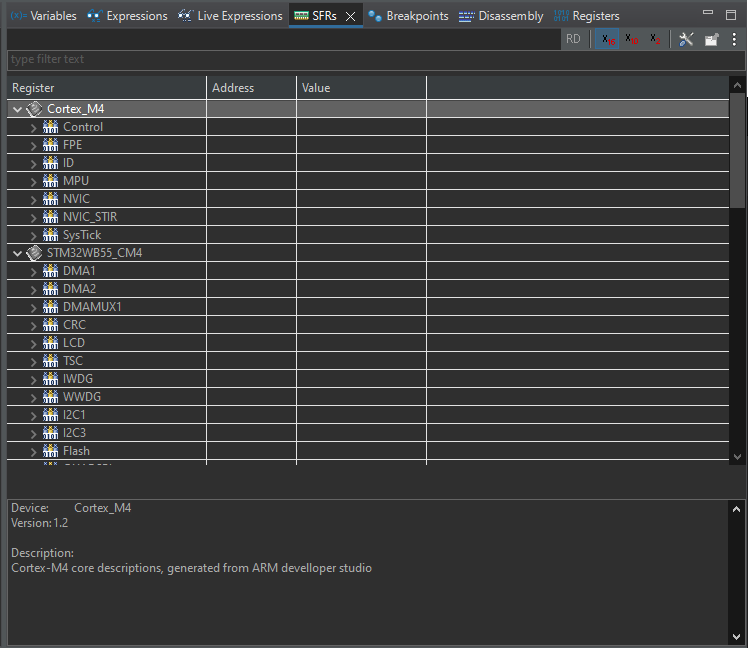The width and height of the screenshot is (748, 648).
Task: Open the Expressions tab
Action: pos(127,16)
